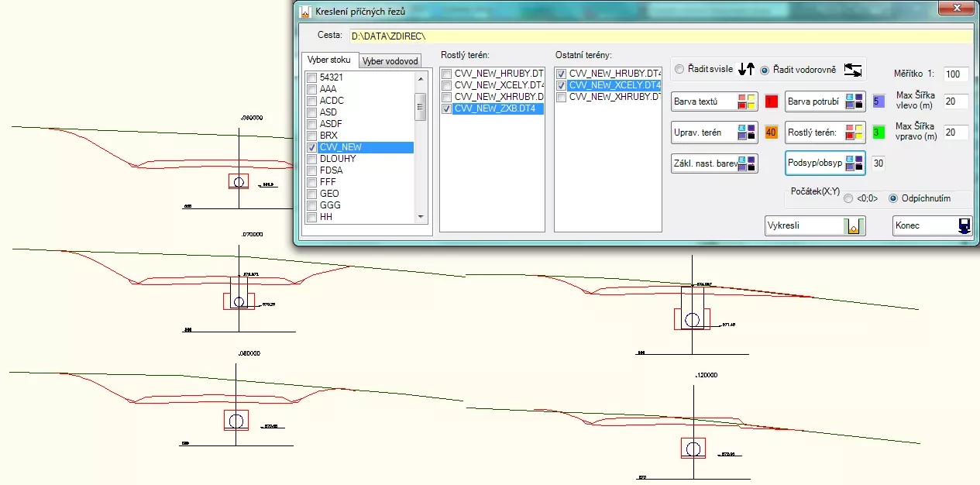
Task: Uncheck the CVV_NEW checkbox in the sewer list
Action: [x=312, y=147]
